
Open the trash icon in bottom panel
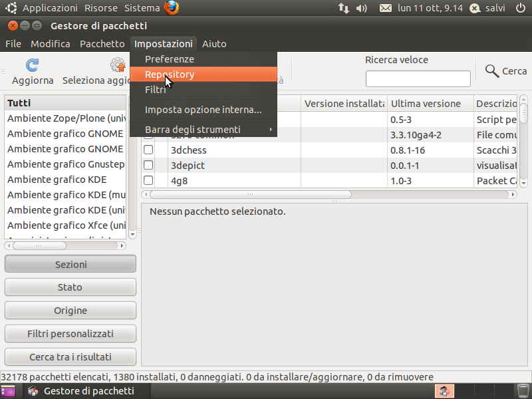coord(523,391)
